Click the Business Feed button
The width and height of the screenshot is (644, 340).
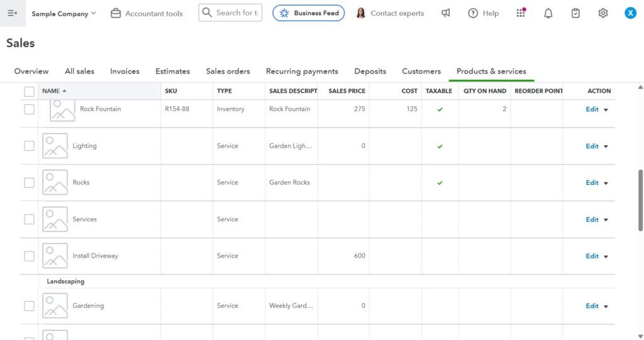coord(308,13)
